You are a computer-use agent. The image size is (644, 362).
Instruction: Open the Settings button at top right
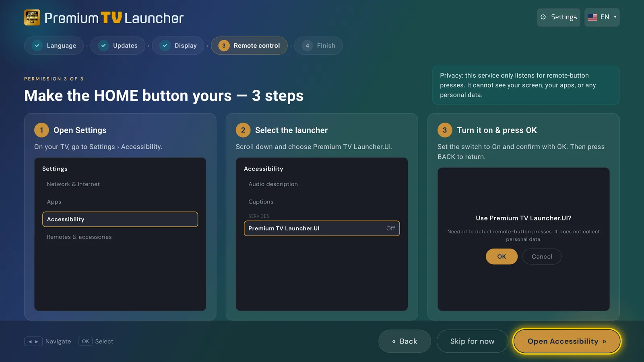pos(558,17)
